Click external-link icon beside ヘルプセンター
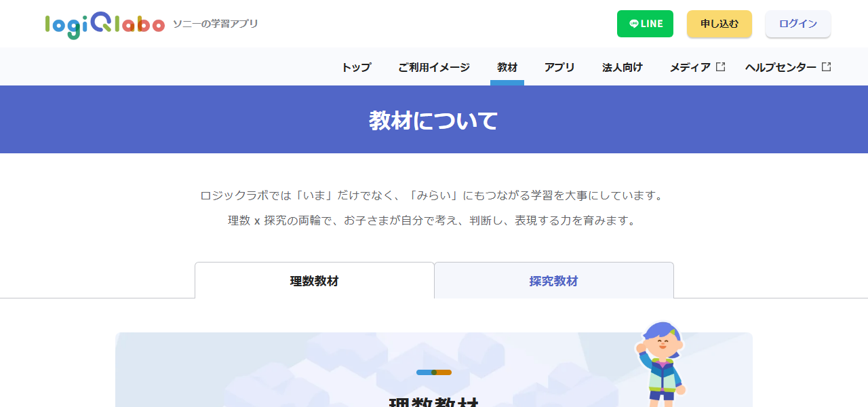 826,66
